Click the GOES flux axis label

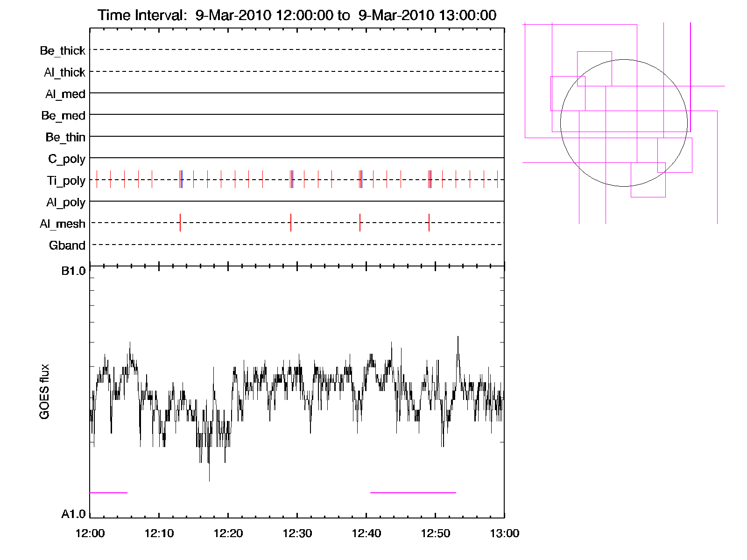point(44,392)
